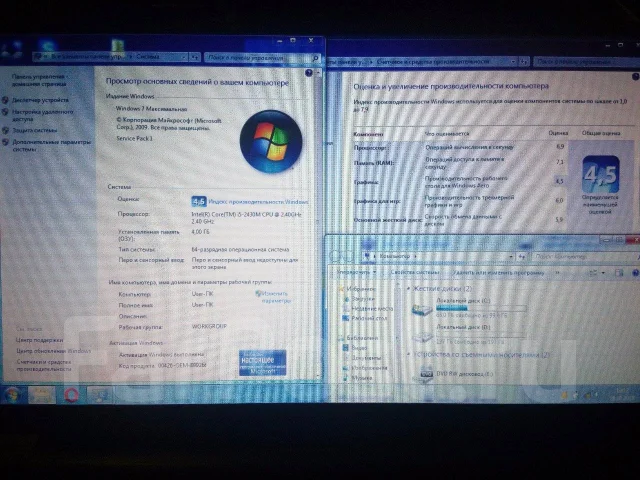Open Центр поддержки link

(x=40, y=340)
